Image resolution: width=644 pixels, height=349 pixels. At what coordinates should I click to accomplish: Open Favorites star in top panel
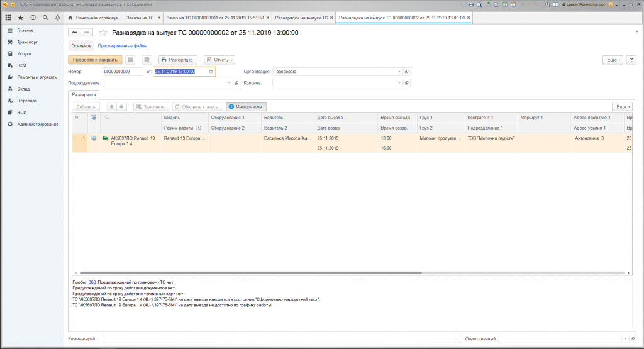(x=21, y=18)
